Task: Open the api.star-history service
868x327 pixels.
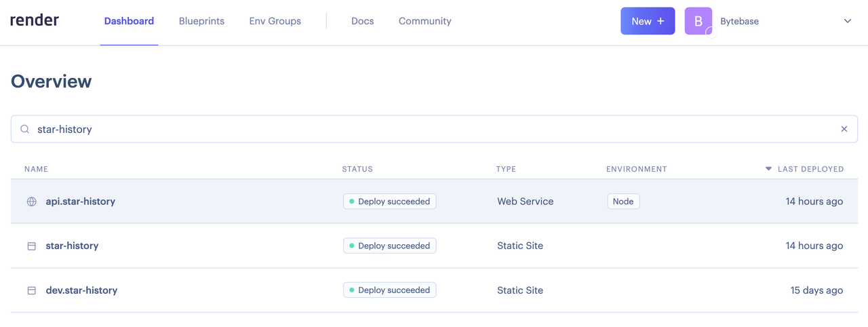Action: [x=81, y=201]
